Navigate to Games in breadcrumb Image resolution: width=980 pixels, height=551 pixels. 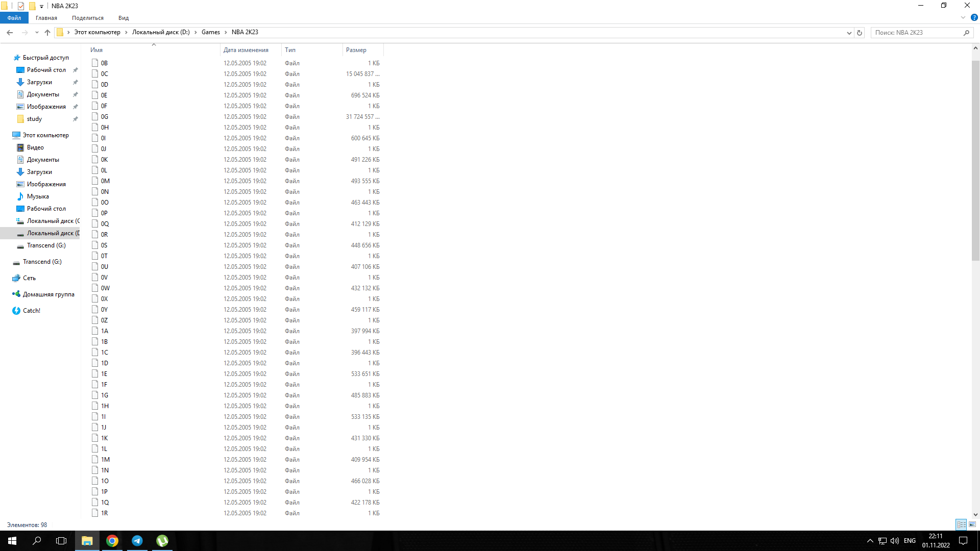[211, 32]
